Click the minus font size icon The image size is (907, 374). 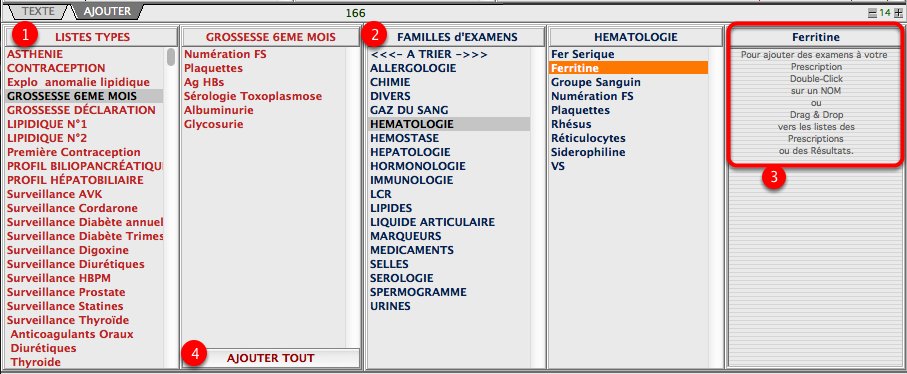872,13
